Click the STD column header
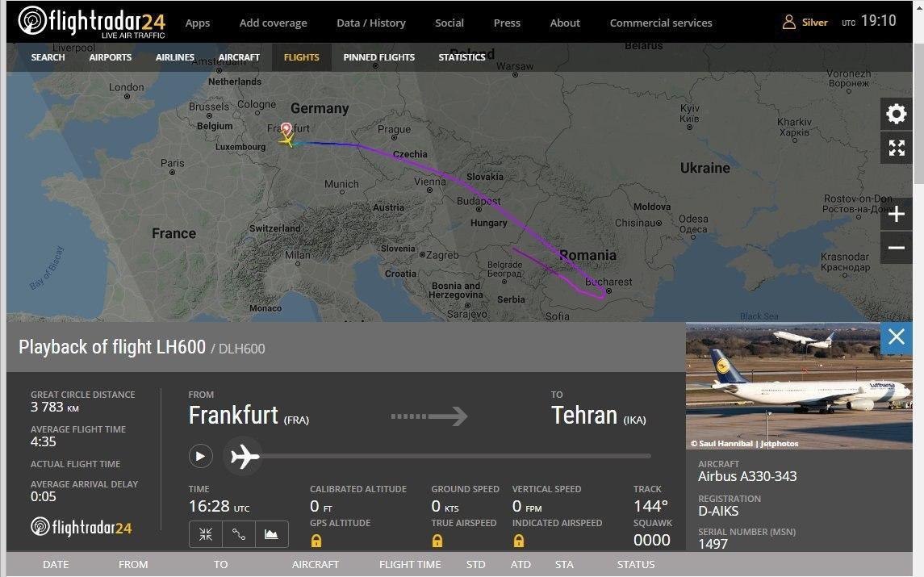The width and height of the screenshot is (924, 577). (x=475, y=565)
